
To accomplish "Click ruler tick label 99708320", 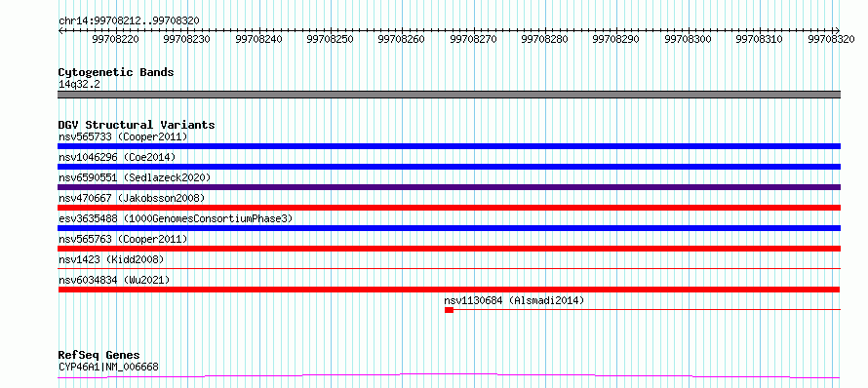I will pyautogui.click(x=831, y=39).
